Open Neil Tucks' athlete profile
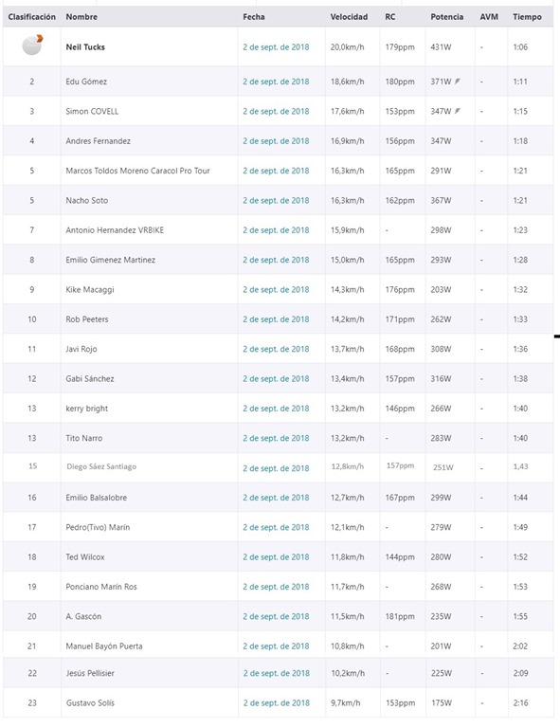Viewport: 560px width, 728px height. click(85, 46)
